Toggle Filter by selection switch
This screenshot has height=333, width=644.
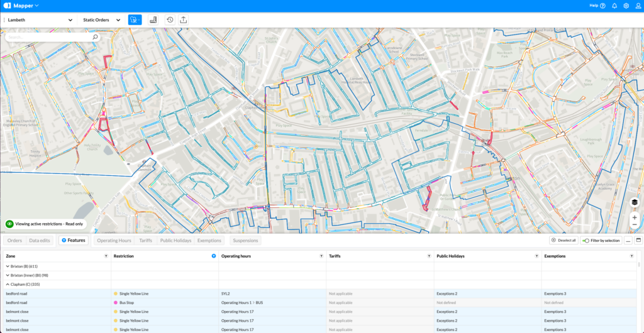[586, 241]
